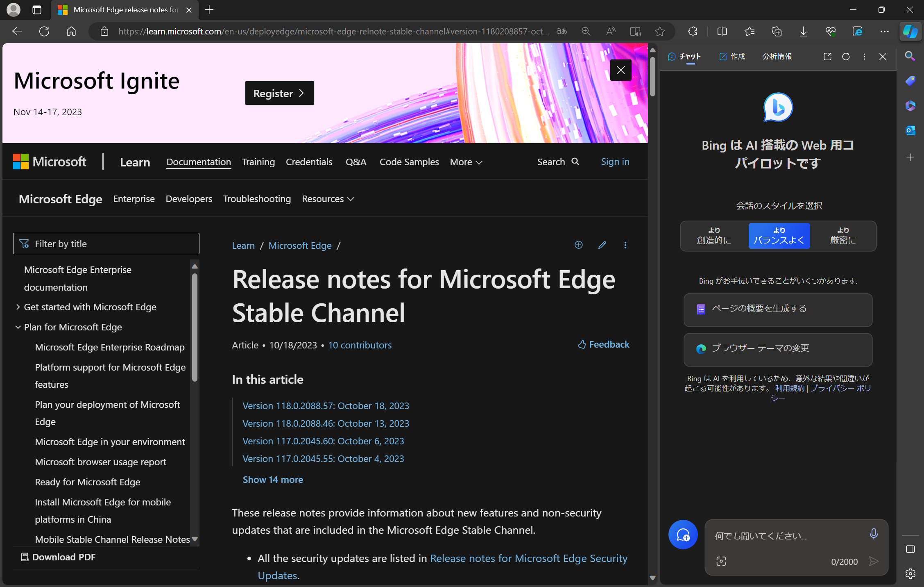Open the Collections icon

coord(776,31)
